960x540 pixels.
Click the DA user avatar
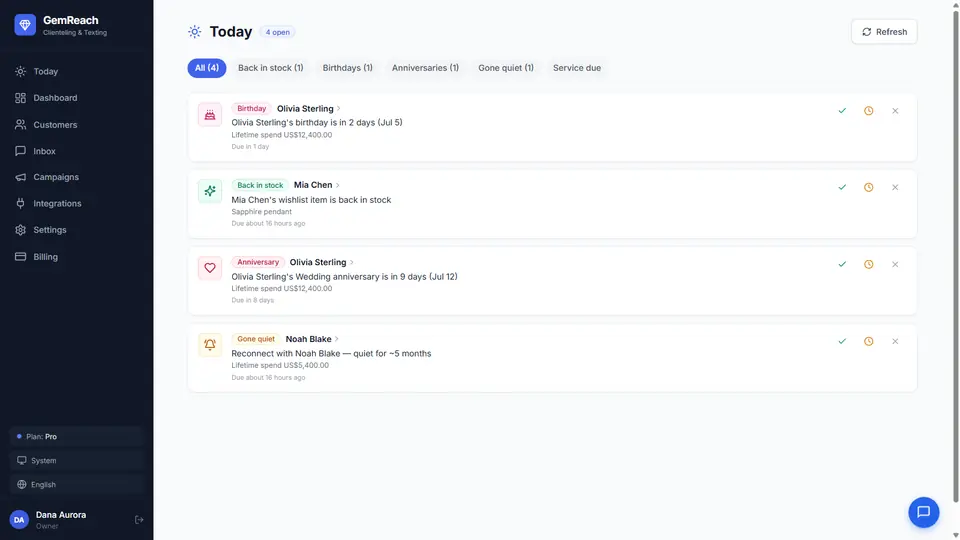point(19,520)
